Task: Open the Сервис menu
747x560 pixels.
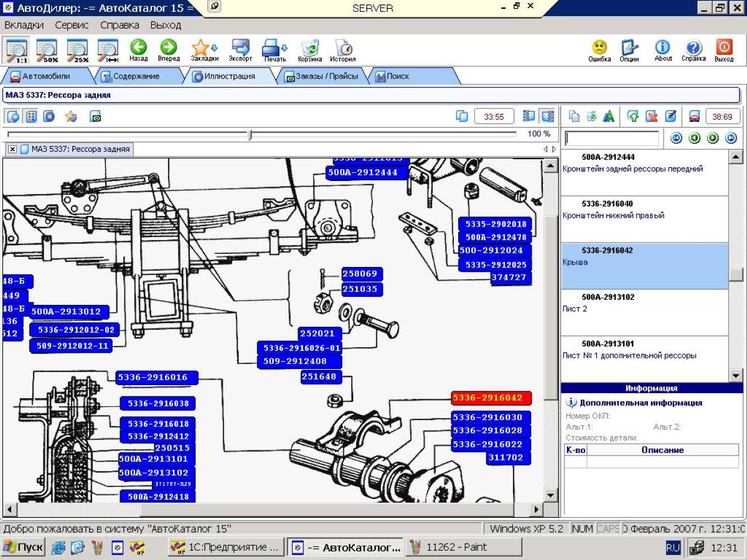Action: 72,25
